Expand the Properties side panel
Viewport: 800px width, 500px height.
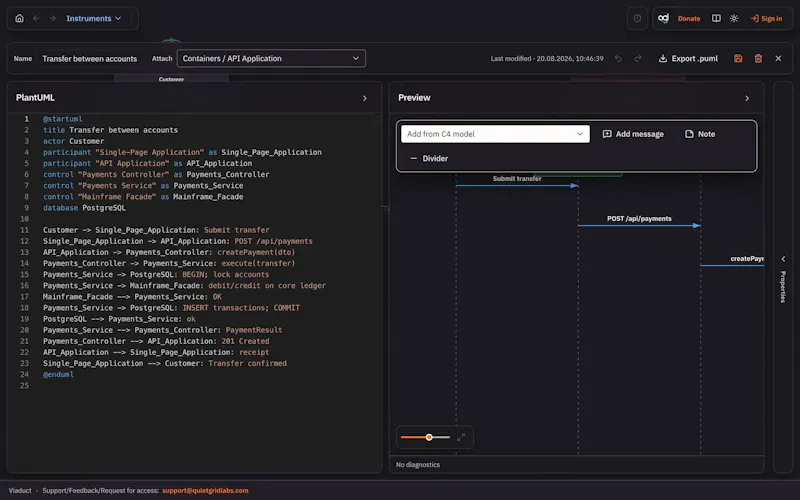(x=783, y=278)
